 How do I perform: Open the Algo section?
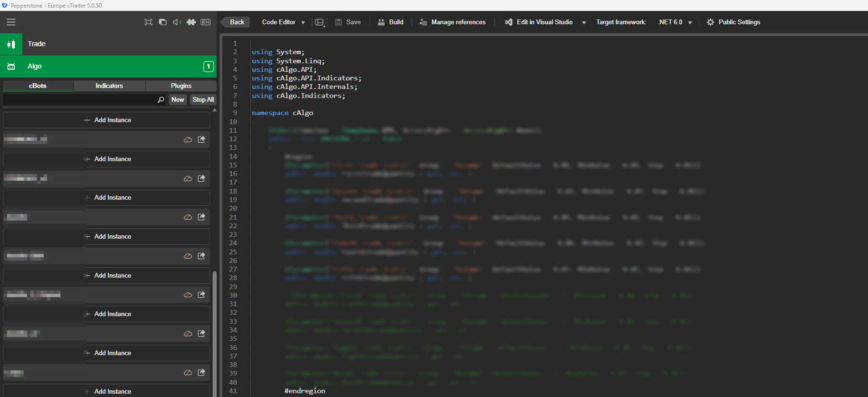click(x=108, y=67)
